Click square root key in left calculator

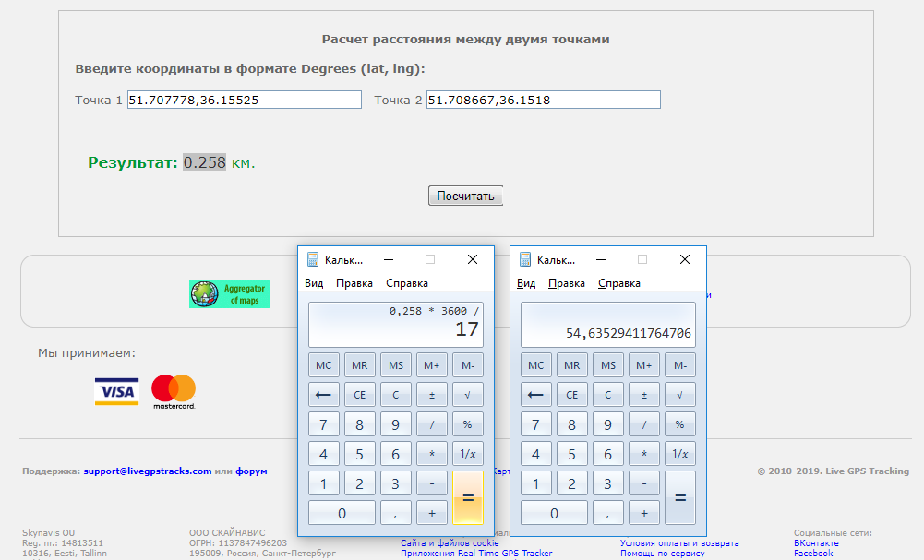pyautogui.click(x=468, y=395)
